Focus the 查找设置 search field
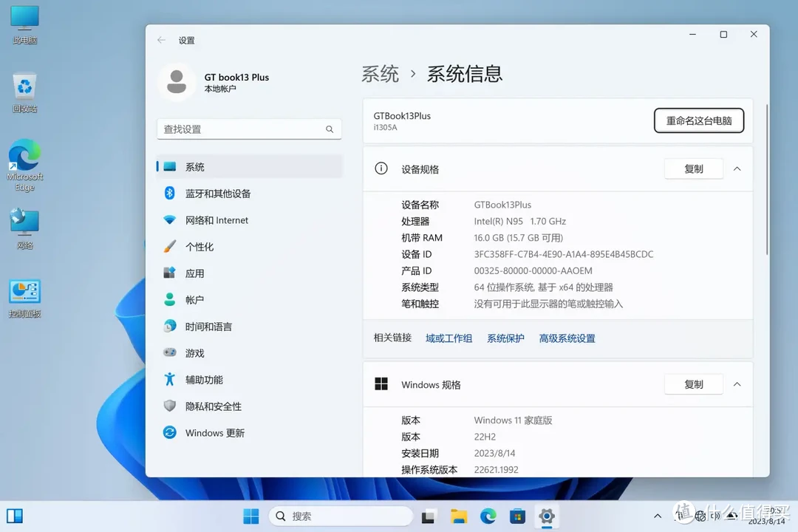Image resolution: width=798 pixels, height=532 pixels. point(250,129)
